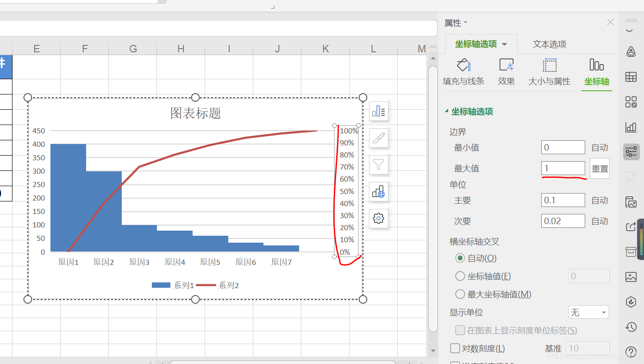Open the image gallery sidebar icon
644x364 pixels.
pos(631,277)
